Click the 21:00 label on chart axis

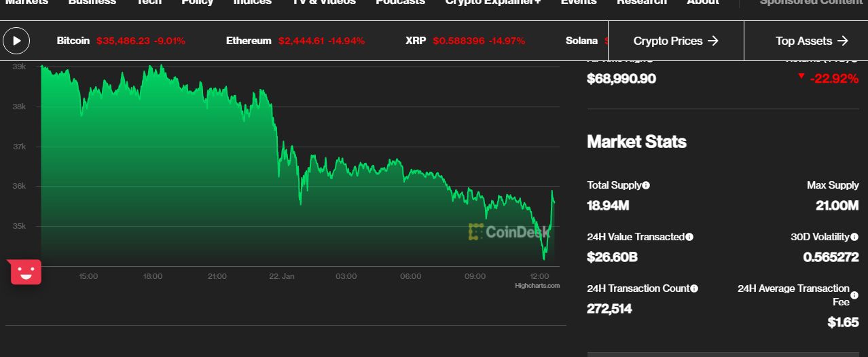[217, 276]
